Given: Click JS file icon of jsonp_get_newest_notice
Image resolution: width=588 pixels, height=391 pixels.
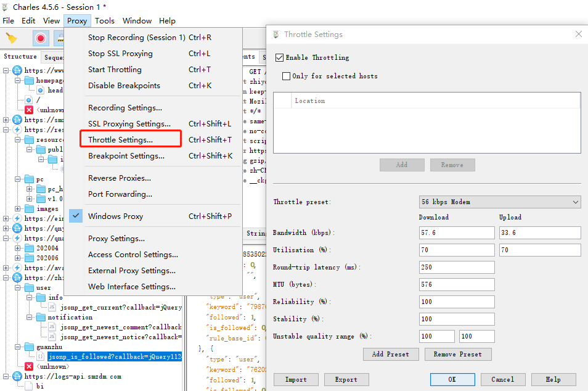Looking at the screenshot, I should (x=52, y=337).
